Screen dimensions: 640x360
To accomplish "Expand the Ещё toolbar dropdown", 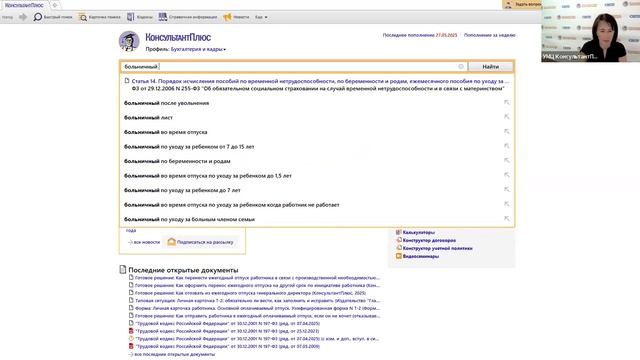I will point(261,17).
